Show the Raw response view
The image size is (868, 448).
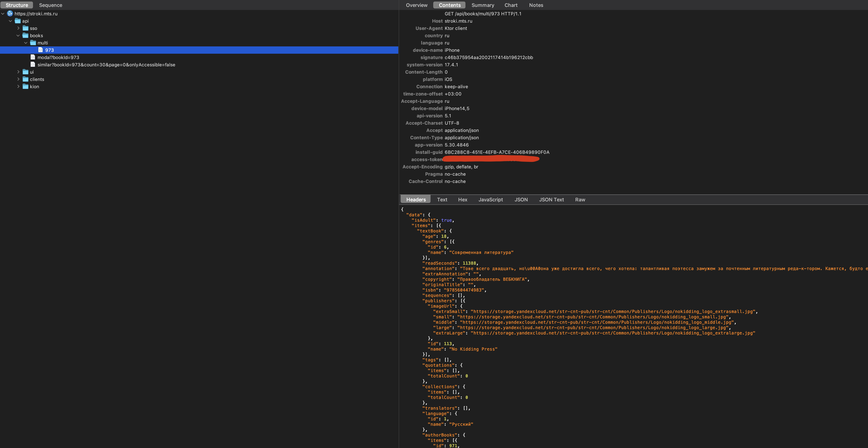580,199
